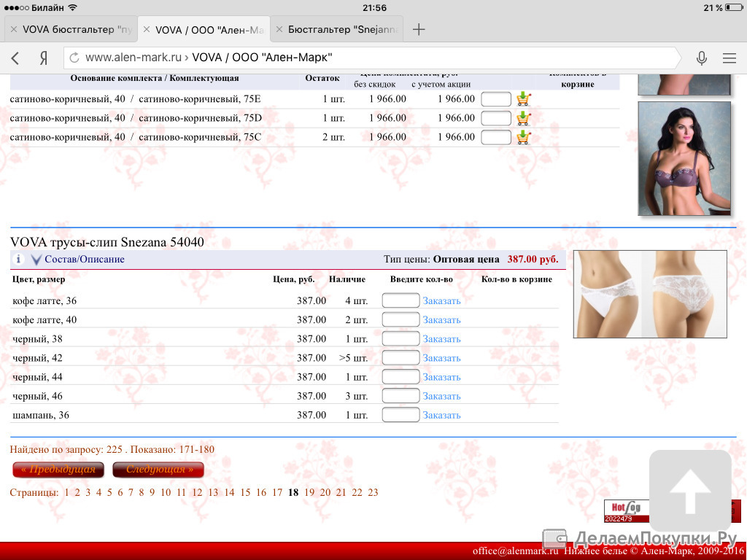Viewport: 747px width, 560px height.
Task: Click Заказать for шампань, 36
Action: (441, 415)
